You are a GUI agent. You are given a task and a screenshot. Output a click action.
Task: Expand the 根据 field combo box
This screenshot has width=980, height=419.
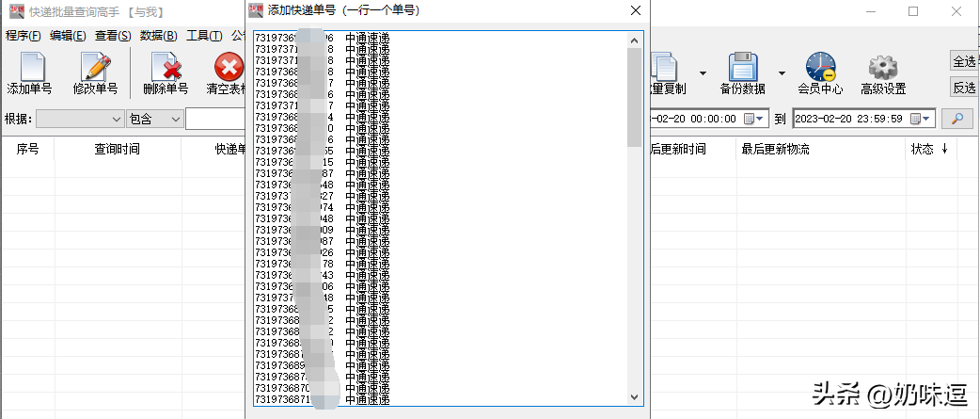click(x=80, y=119)
